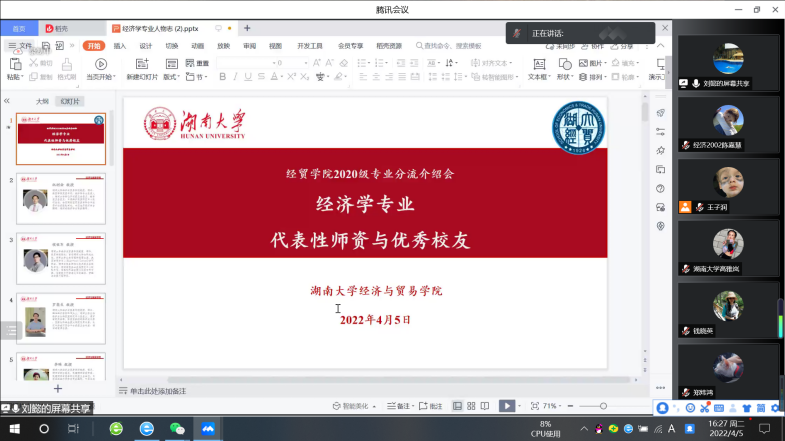Toggle Bold formatting
This screenshot has height=441, width=785.
pyautogui.click(x=222, y=77)
